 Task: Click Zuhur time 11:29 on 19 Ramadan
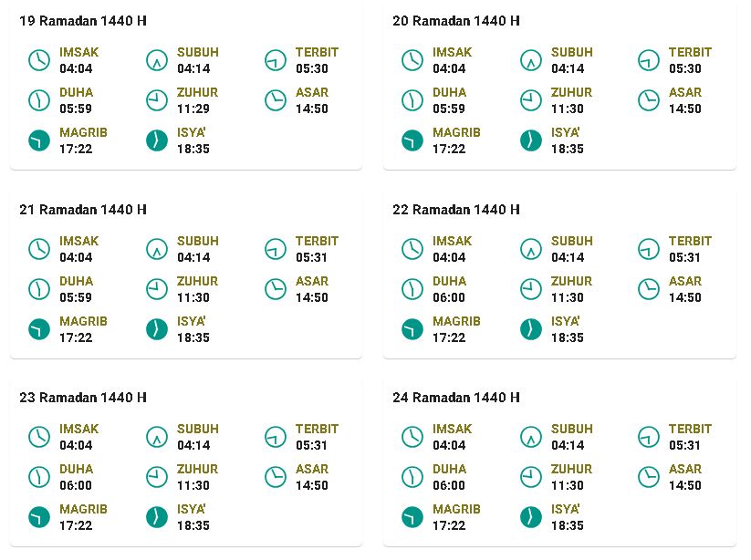pos(193,109)
